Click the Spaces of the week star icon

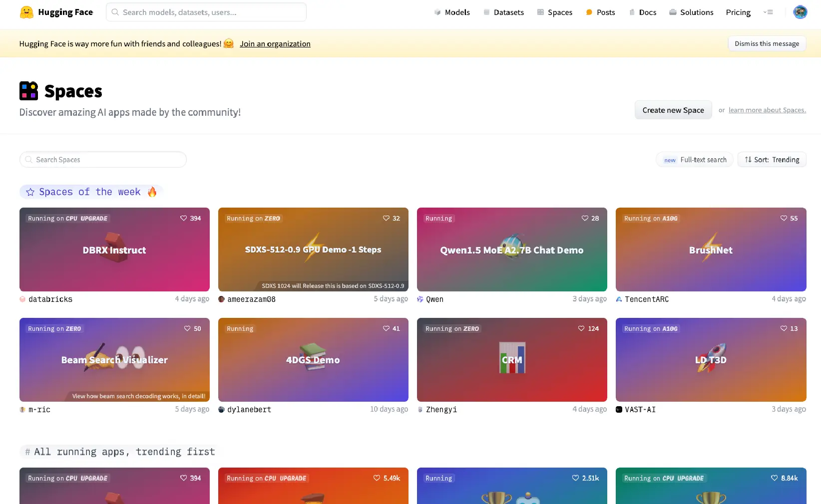[x=30, y=192]
